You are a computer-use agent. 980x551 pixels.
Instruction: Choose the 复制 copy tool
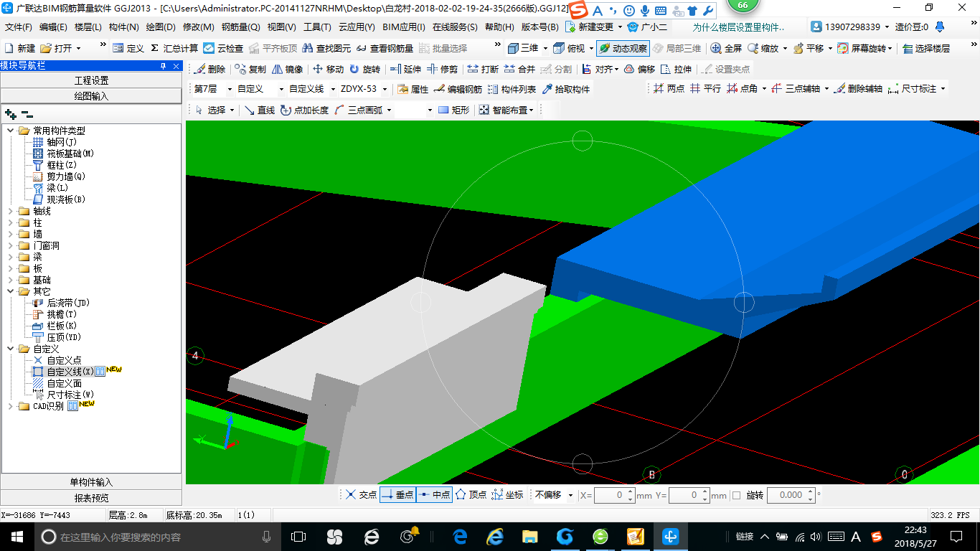point(250,70)
